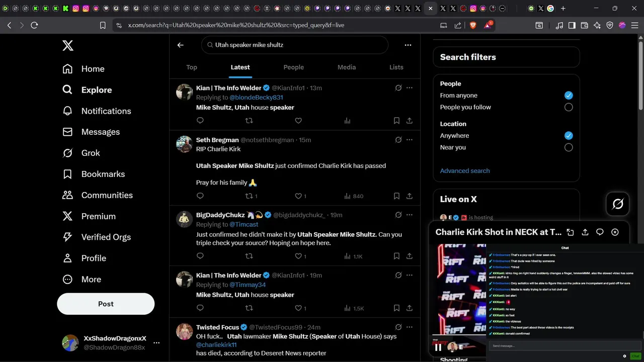Click back arrow beside search box

click(x=181, y=45)
